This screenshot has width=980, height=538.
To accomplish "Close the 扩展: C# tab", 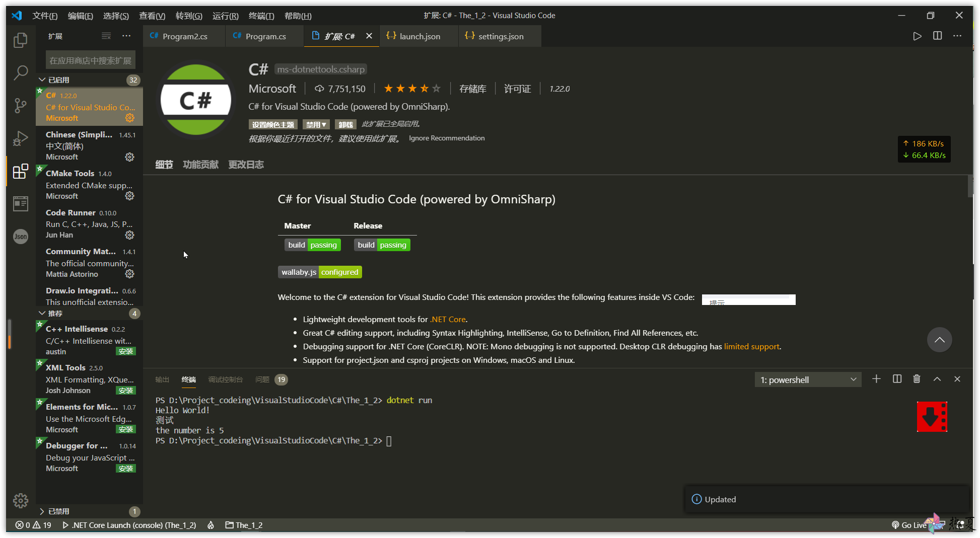I will [369, 36].
